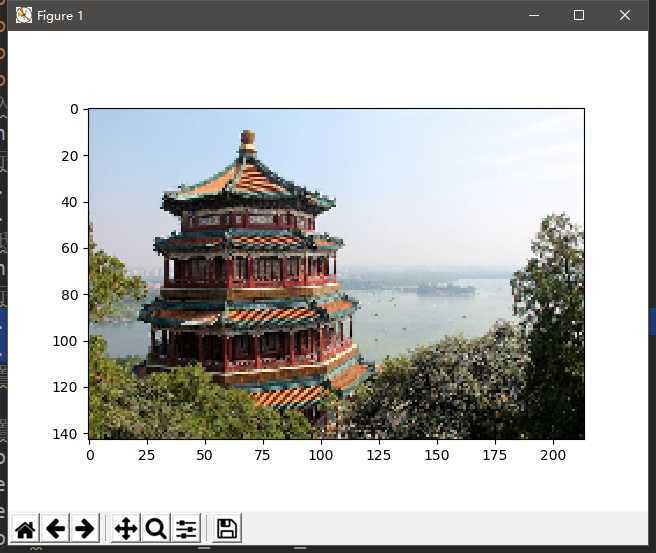Image resolution: width=656 pixels, height=553 pixels.
Task: Go forward to the next view
Action: pos(85,529)
